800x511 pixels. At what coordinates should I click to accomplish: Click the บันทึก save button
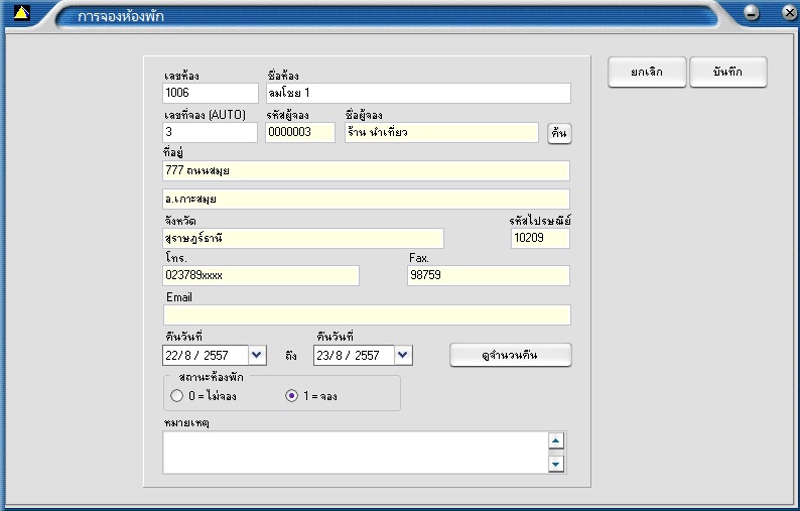coord(728,72)
